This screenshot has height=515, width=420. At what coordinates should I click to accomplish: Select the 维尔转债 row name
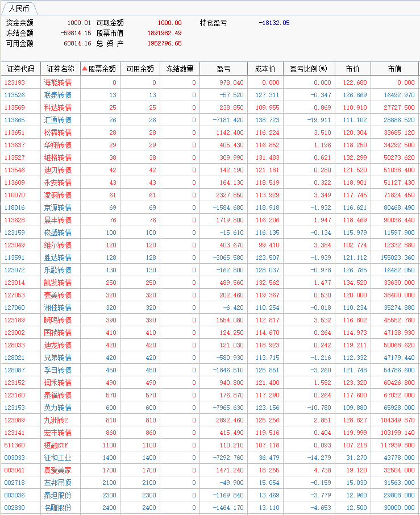click(x=58, y=245)
